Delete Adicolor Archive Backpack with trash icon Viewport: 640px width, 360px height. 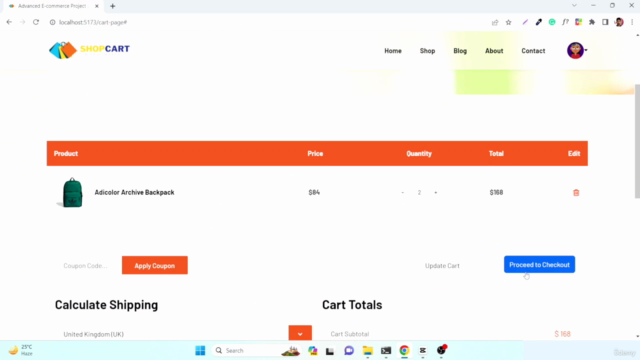[576, 192]
